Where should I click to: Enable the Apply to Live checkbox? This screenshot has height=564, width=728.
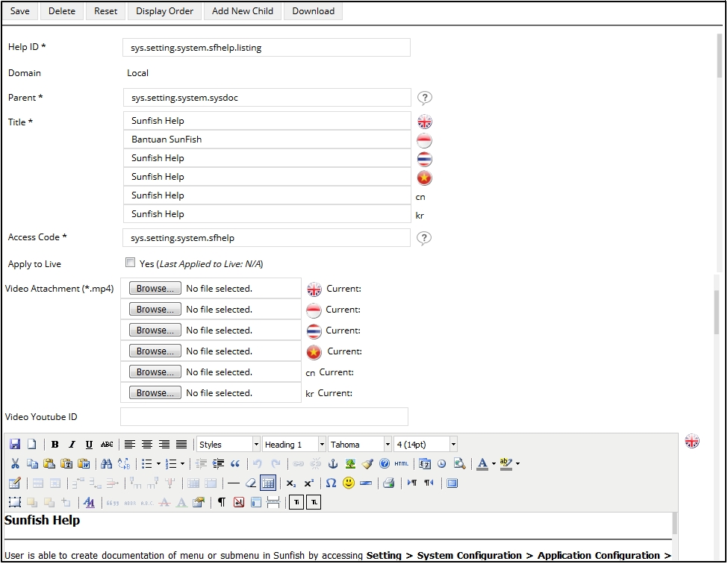[131, 263]
